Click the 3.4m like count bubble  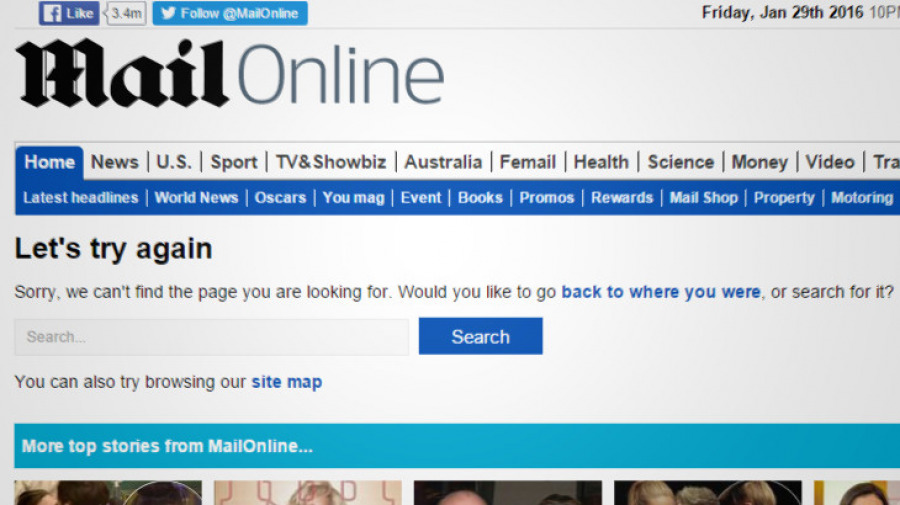[x=126, y=13]
